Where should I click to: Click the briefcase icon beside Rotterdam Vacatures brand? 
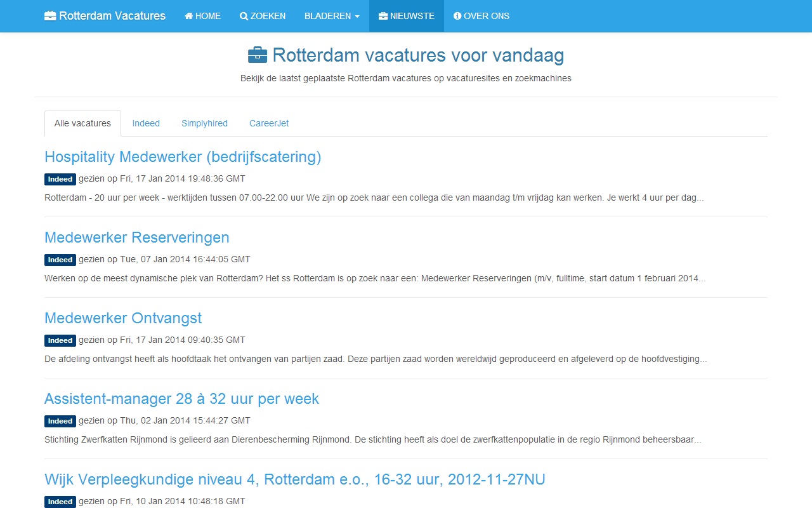(x=50, y=16)
